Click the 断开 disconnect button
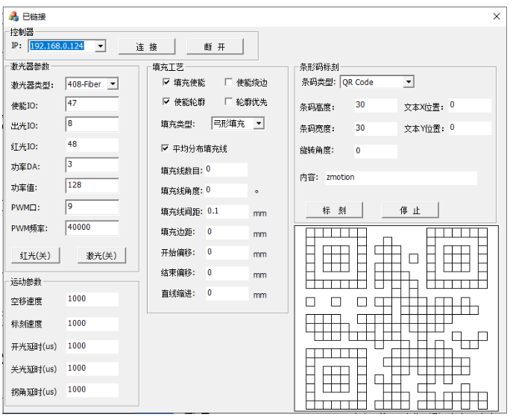 215,47
